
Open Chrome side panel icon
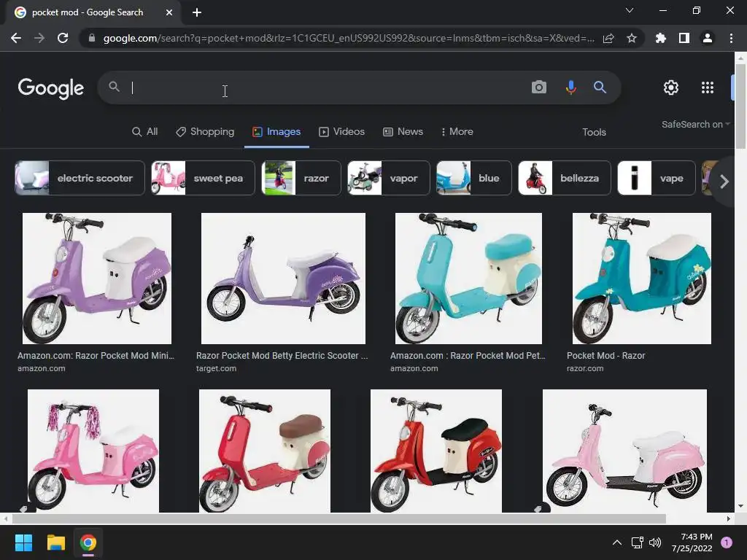[684, 38]
